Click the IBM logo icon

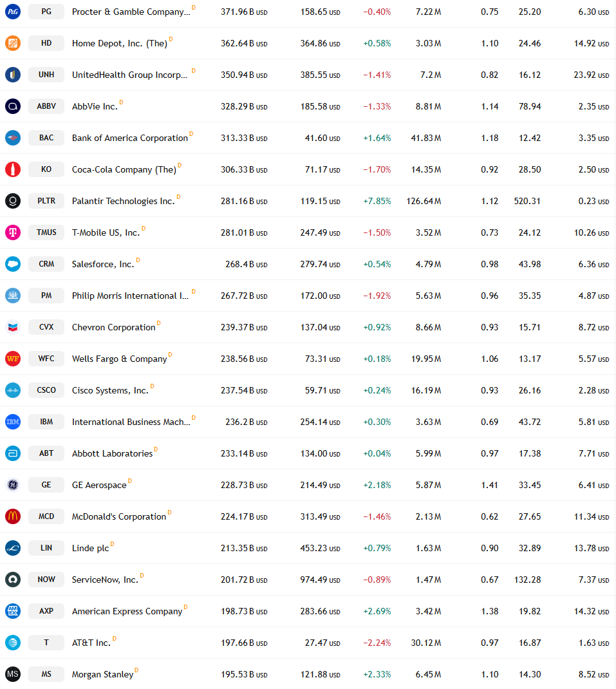click(x=13, y=422)
